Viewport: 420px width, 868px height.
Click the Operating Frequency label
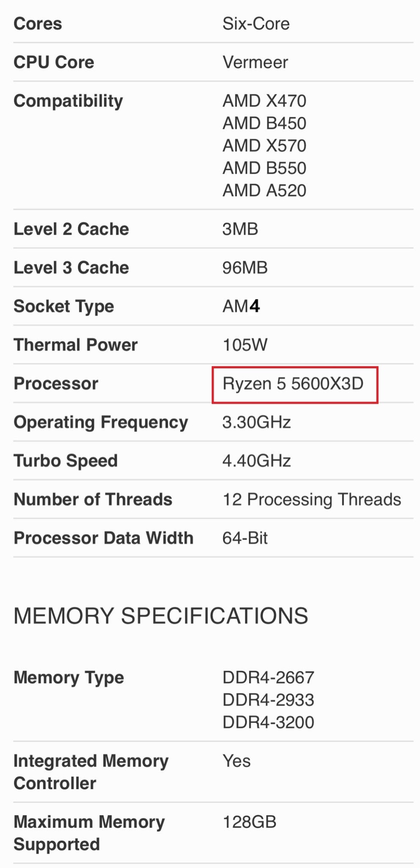(101, 422)
